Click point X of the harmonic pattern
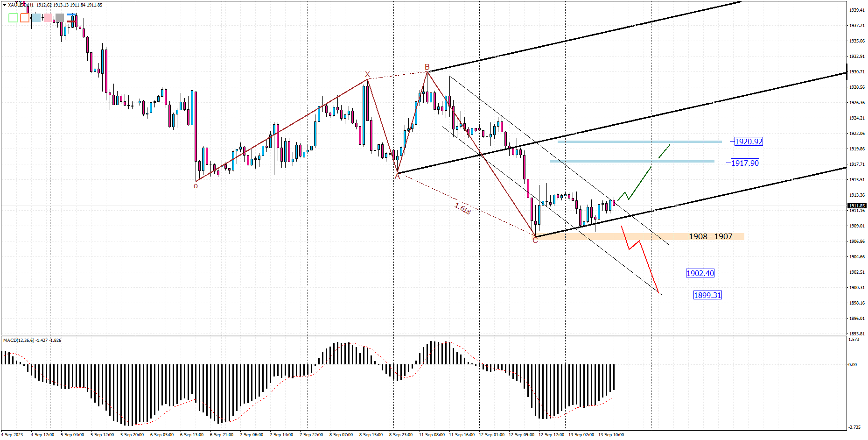 click(x=367, y=75)
